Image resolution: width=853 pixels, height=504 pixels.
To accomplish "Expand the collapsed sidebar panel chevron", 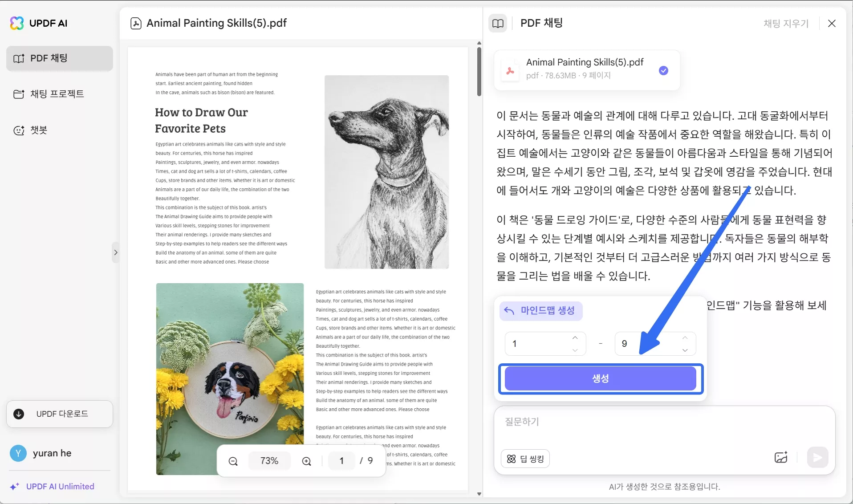I will [x=116, y=252].
